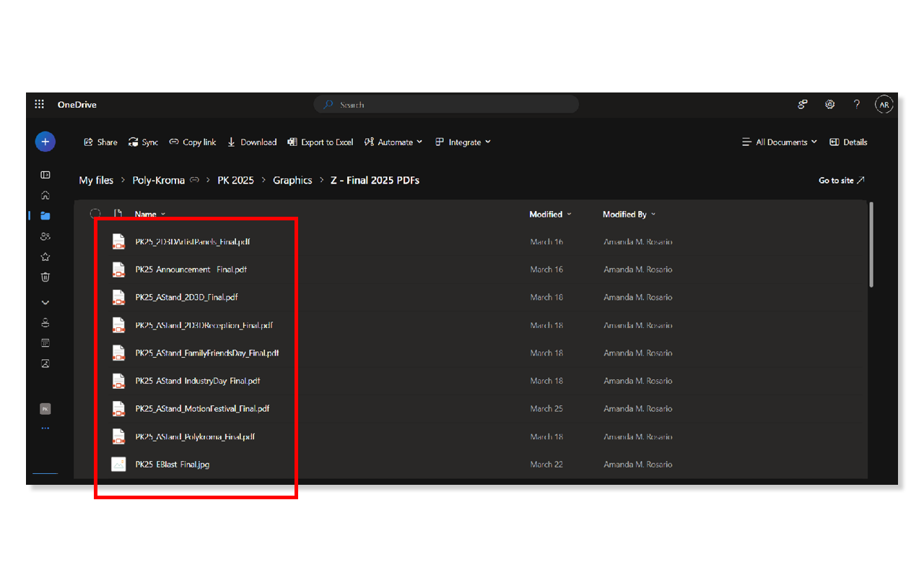Open Help question mark icon
This screenshot has width=924, height=578.
pos(857,105)
